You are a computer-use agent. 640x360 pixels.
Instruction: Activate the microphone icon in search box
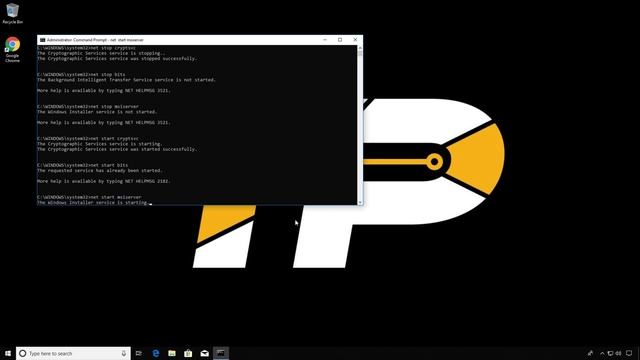pyautogui.click(x=124, y=353)
